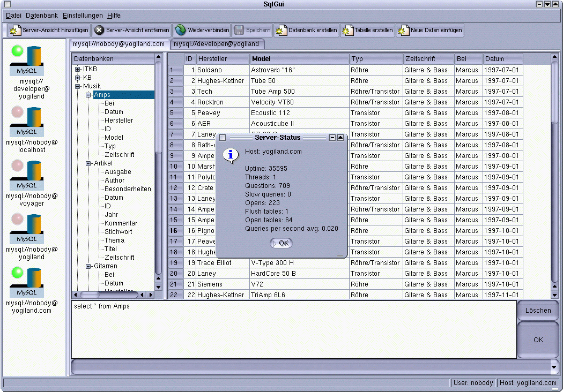The image size is (563, 392).
Task: Select the Hersteller column under Amps
Action: click(118, 120)
